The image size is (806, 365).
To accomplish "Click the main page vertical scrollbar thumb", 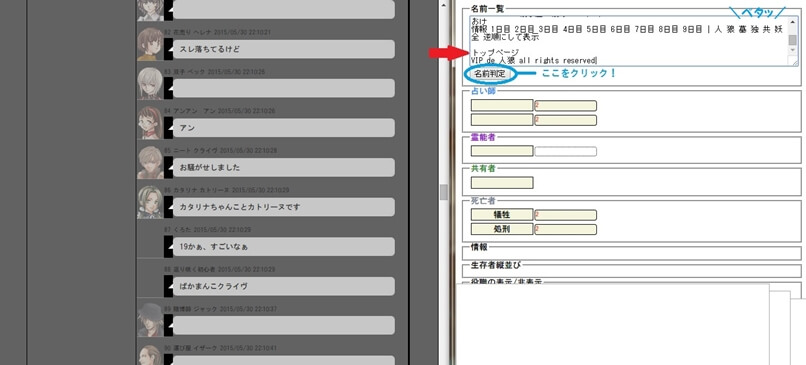I will 444,192.
